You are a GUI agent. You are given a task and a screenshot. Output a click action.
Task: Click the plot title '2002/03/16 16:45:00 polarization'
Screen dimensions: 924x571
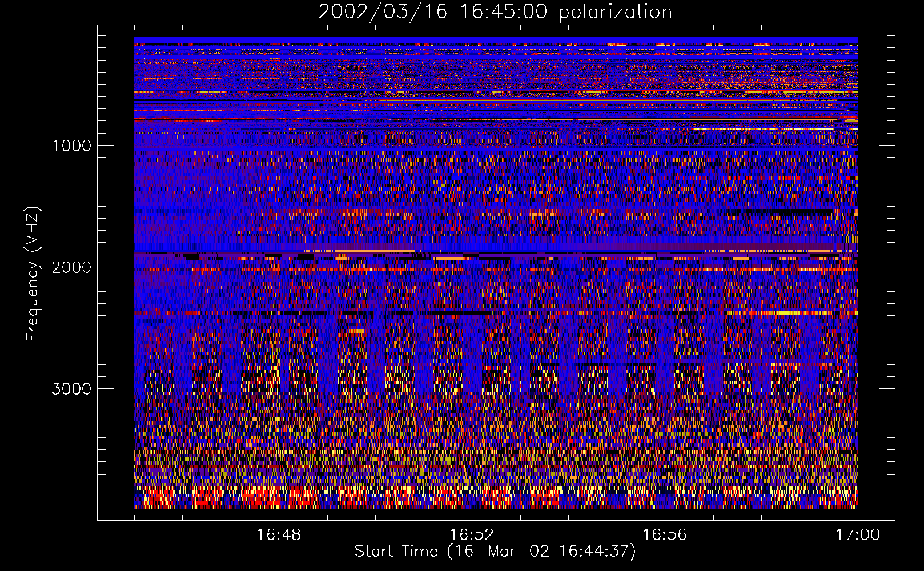495,12
